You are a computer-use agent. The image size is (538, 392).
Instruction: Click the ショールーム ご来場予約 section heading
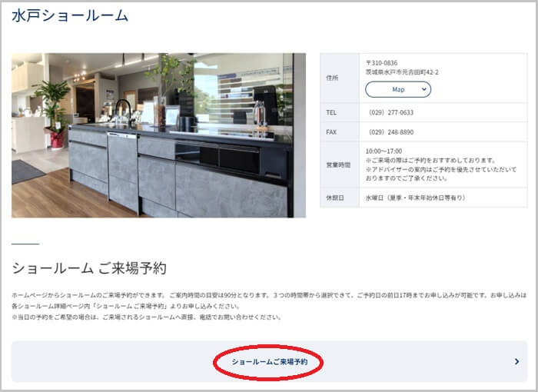[x=89, y=268]
